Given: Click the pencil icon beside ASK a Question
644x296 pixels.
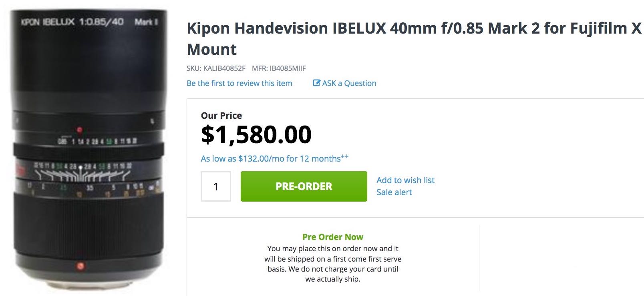Looking at the screenshot, I should pos(316,83).
